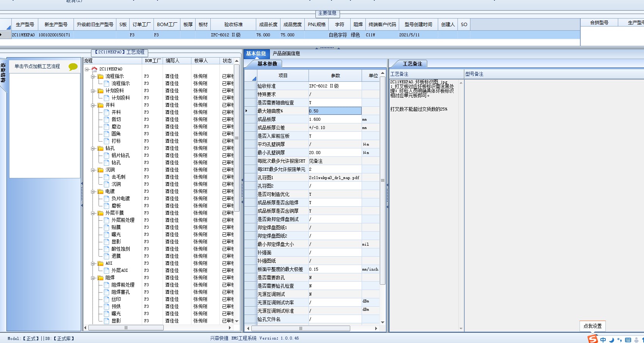Switch to the 基本信息 tab

256,54
